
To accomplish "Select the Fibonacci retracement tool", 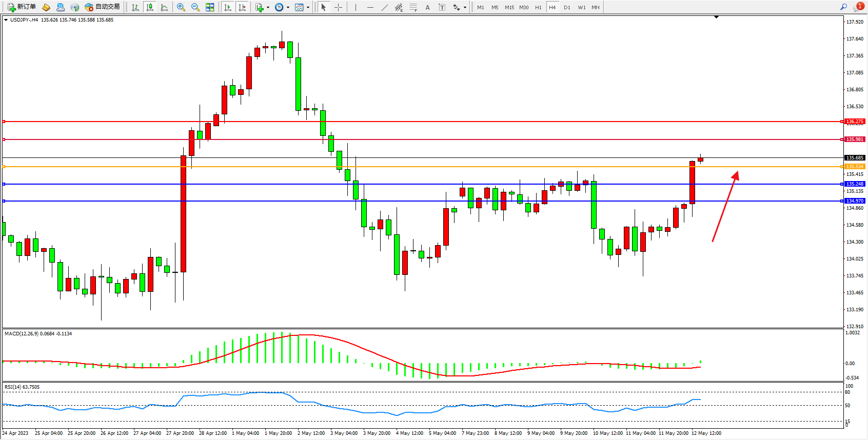I will 413,7.
